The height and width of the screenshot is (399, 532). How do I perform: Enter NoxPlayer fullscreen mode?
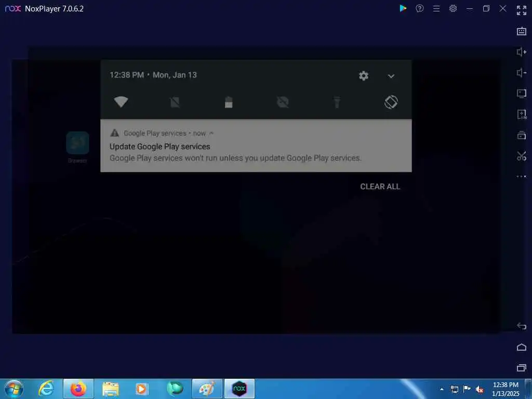point(522,10)
